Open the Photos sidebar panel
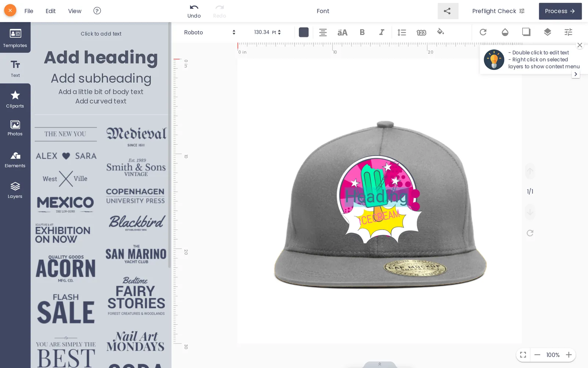 [x=15, y=128]
